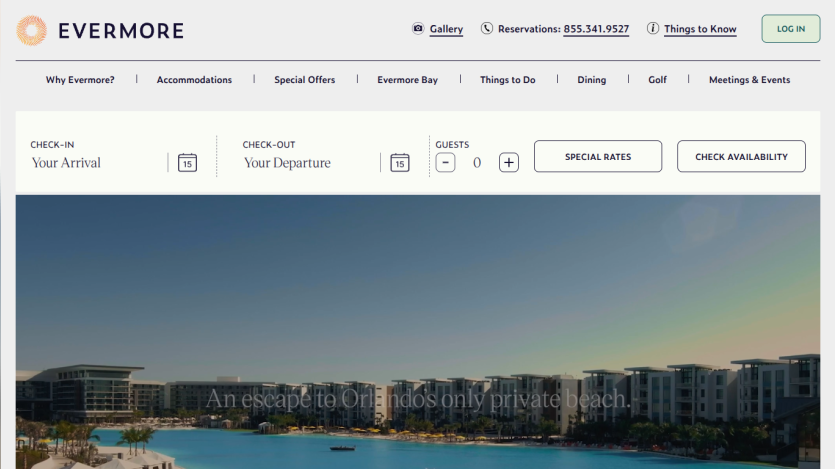The height and width of the screenshot is (469, 835).
Task: Open the Things to Do menu item
Action: pos(507,80)
